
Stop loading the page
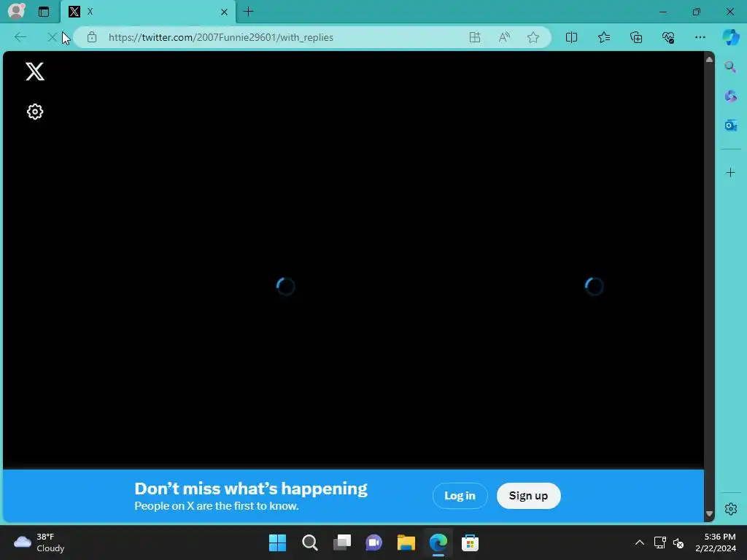pyautogui.click(x=52, y=37)
